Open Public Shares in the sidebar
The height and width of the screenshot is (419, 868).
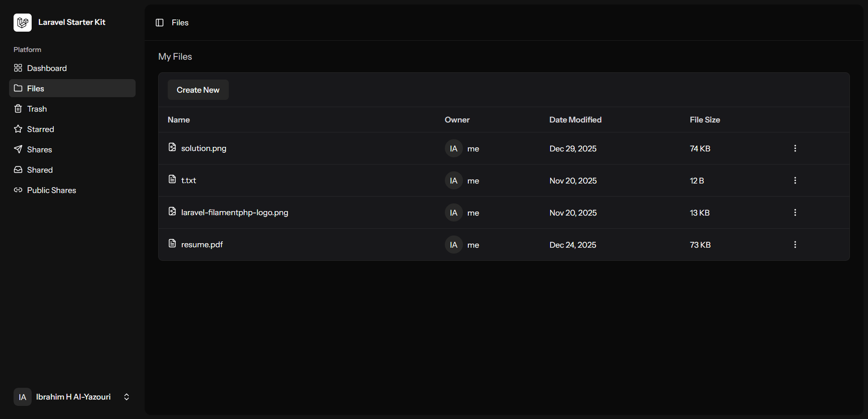point(72,190)
